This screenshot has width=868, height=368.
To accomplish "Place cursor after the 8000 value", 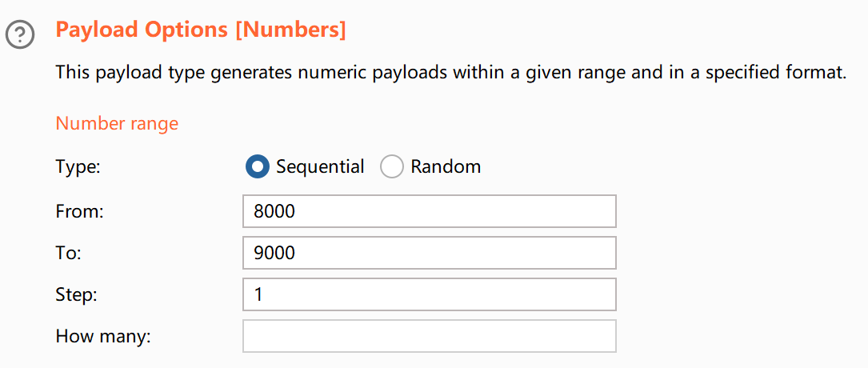I will (297, 211).
